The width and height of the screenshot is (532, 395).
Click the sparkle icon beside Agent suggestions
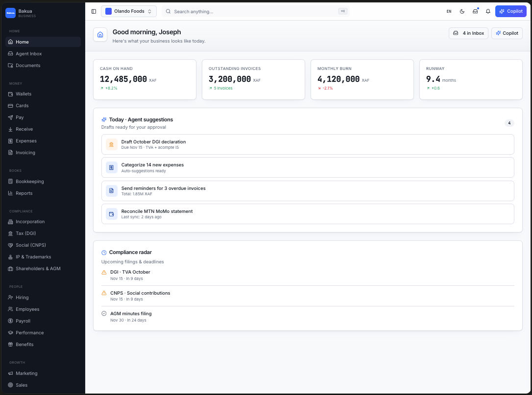click(x=104, y=120)
